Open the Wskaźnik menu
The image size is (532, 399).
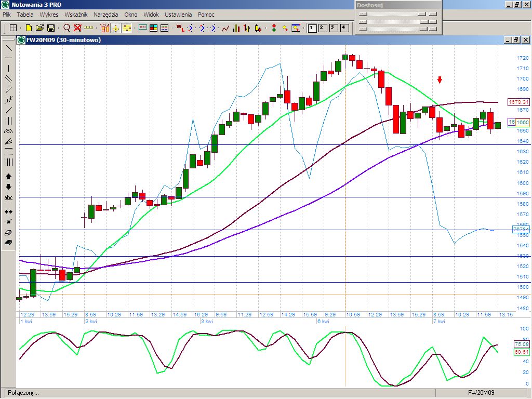(x=76, y=15)
